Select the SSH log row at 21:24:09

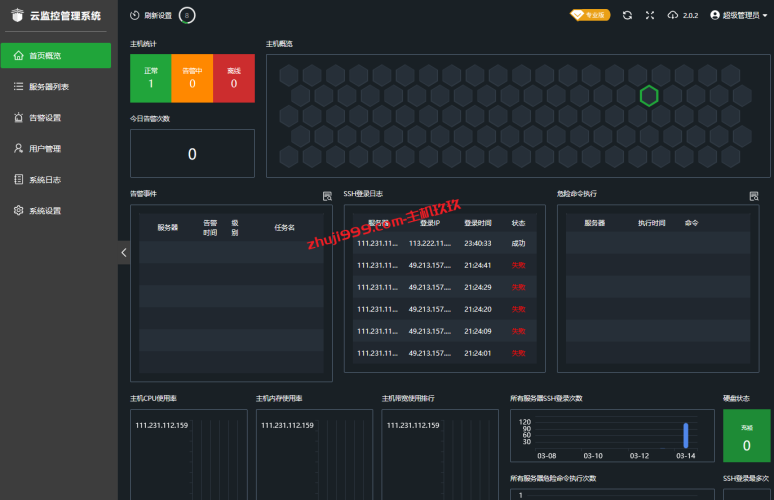(x=445, y=331)
